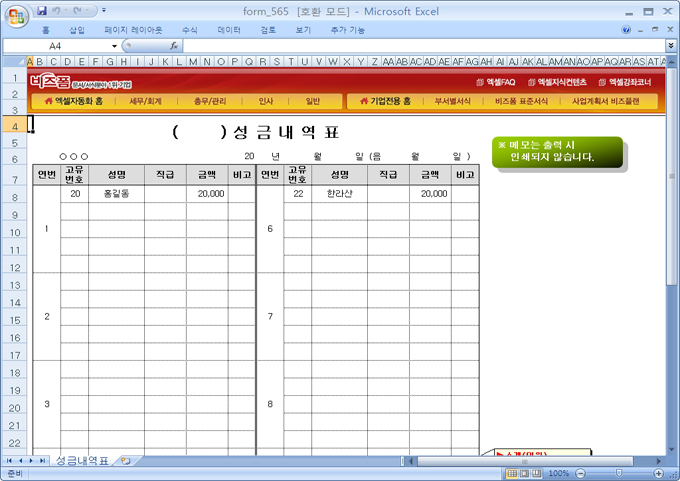Click the 100% zoom level

(x=559, y=473)
